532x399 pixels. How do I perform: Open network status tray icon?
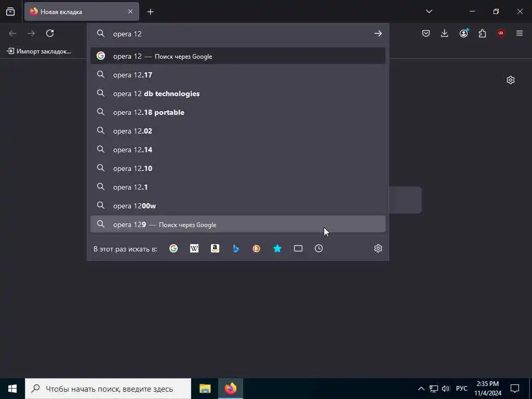click(434, 389)
